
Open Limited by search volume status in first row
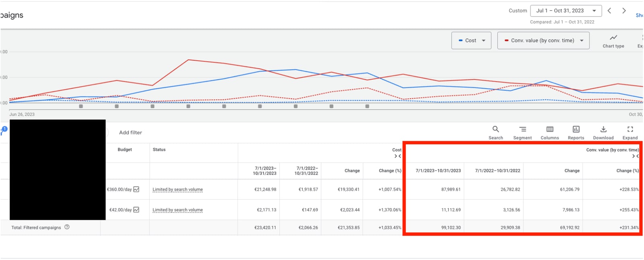(x=178, y=190)
